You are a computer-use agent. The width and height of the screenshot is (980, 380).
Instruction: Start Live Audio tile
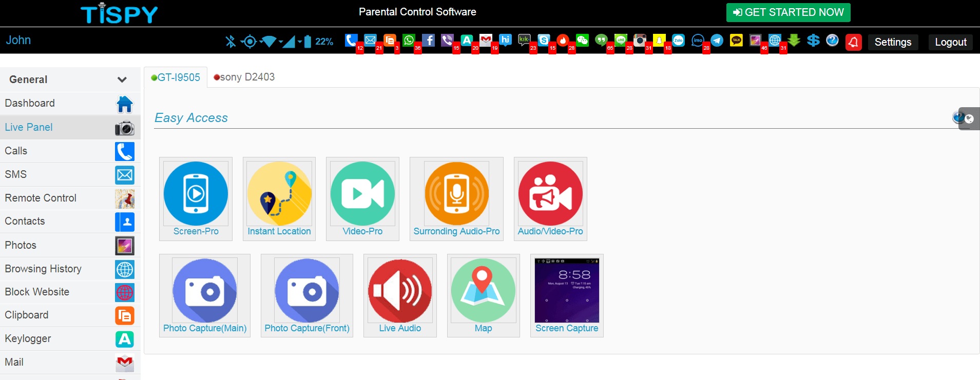(x=400, y=295)
